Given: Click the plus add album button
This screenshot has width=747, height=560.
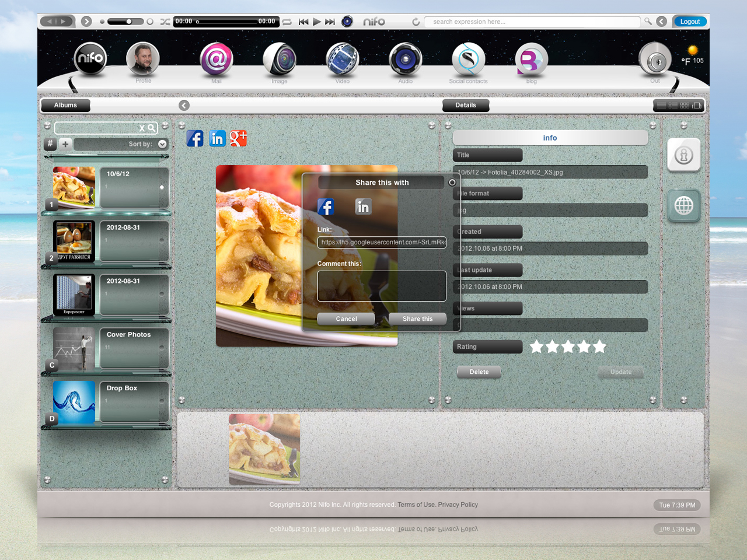Looking at the screenshot, I should 65,143.
